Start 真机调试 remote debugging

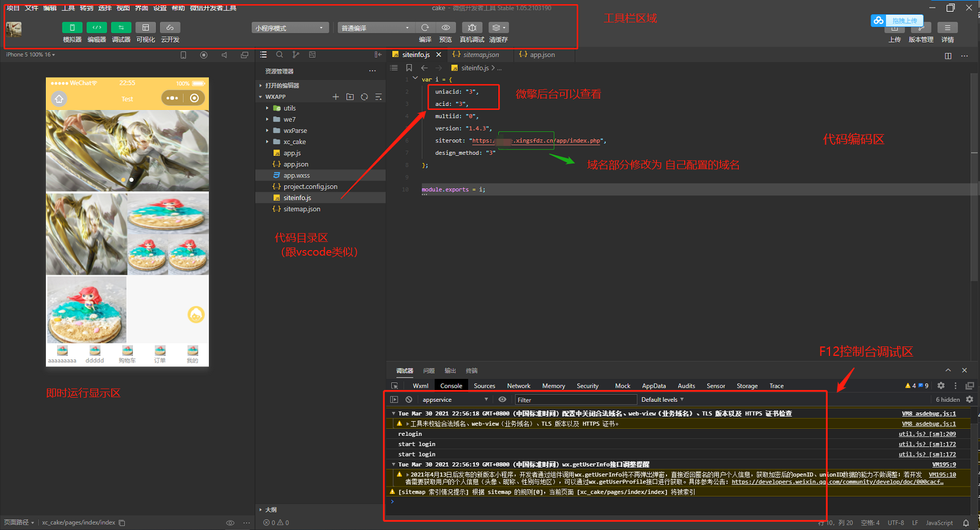[x=472, y=27]
